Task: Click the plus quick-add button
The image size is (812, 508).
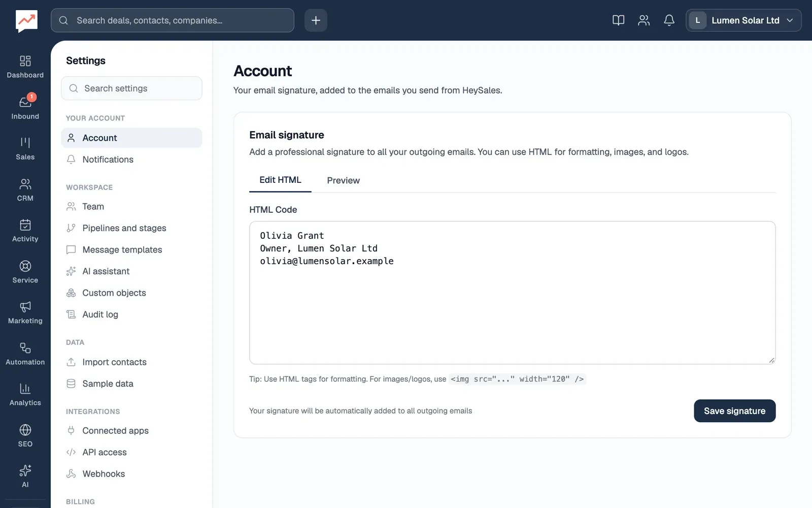Action: (x=316, y=20)
